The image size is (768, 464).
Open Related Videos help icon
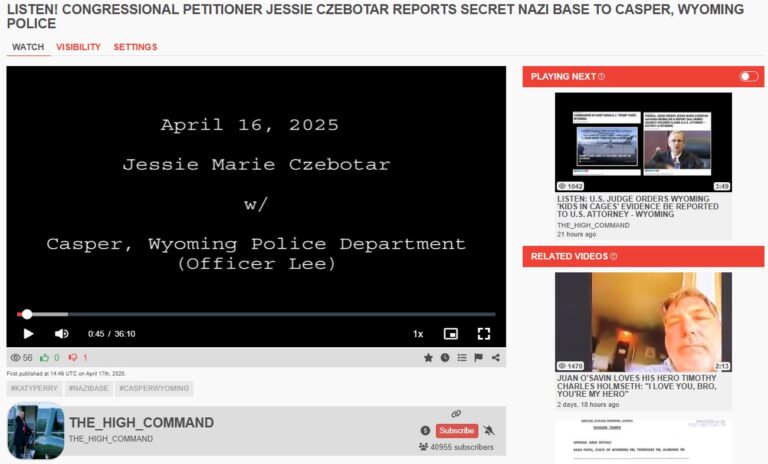click(x=613, y=256)
